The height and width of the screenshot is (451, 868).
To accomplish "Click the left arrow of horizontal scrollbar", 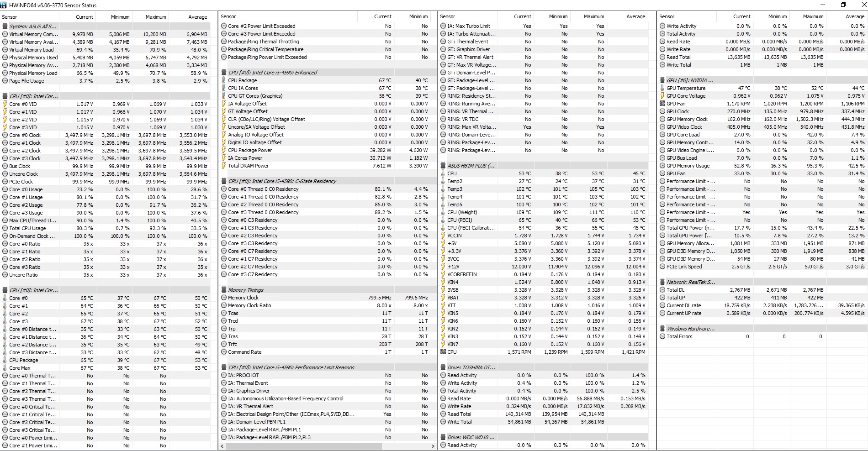I will click(222, 446).
